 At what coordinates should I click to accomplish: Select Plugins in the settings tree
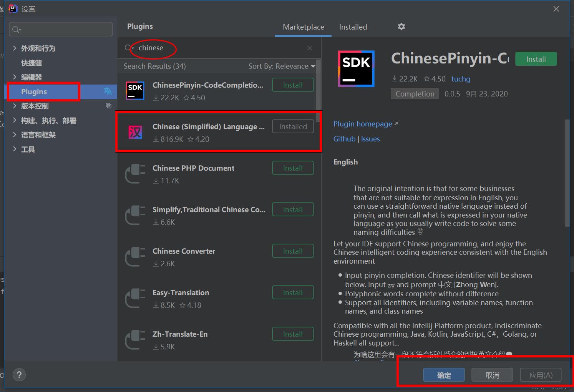(x=34, y=91)
